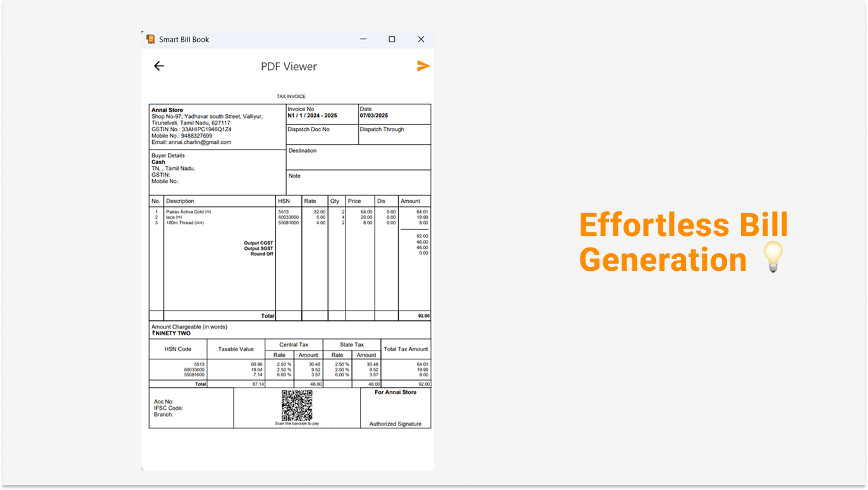Select the taxable total 87.14

[x=257, y=384]
